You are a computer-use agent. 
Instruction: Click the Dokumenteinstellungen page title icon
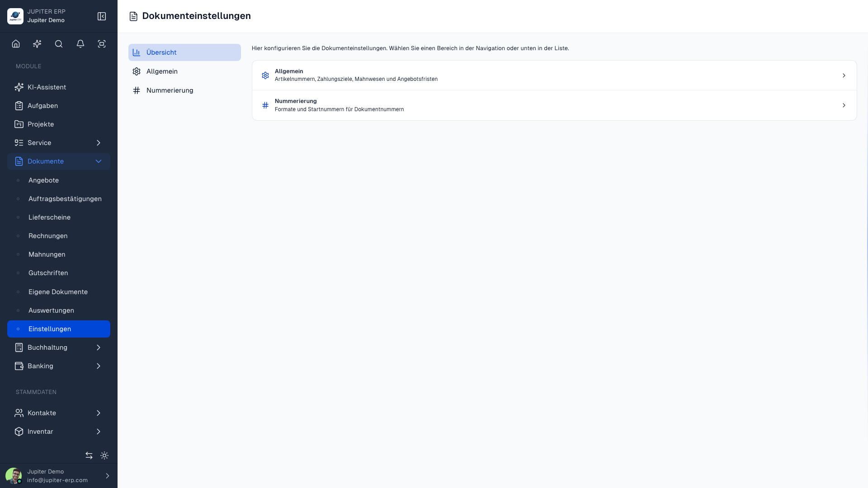coord(133,16)
